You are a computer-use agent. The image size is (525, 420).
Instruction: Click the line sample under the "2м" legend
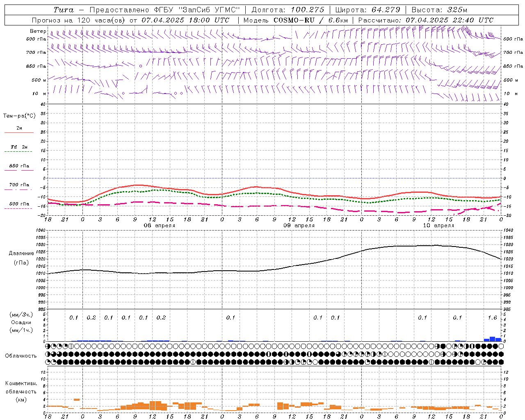tap(19, 133)
